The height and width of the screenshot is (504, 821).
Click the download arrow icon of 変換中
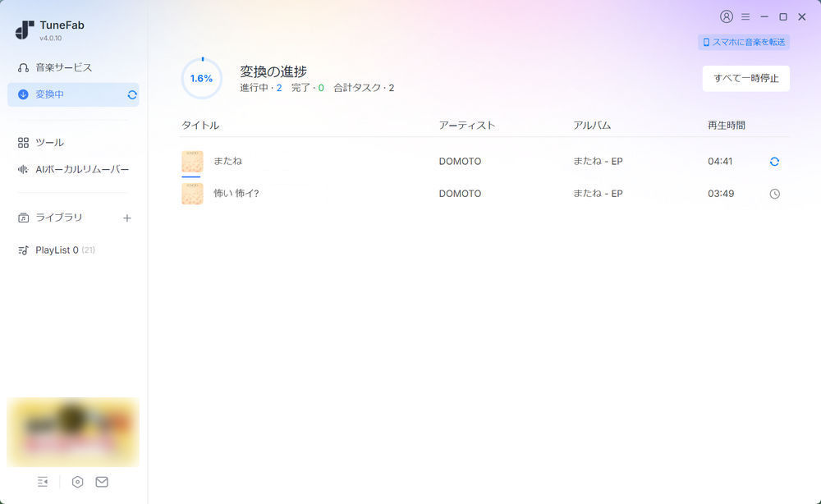click(x=23, y=94)
